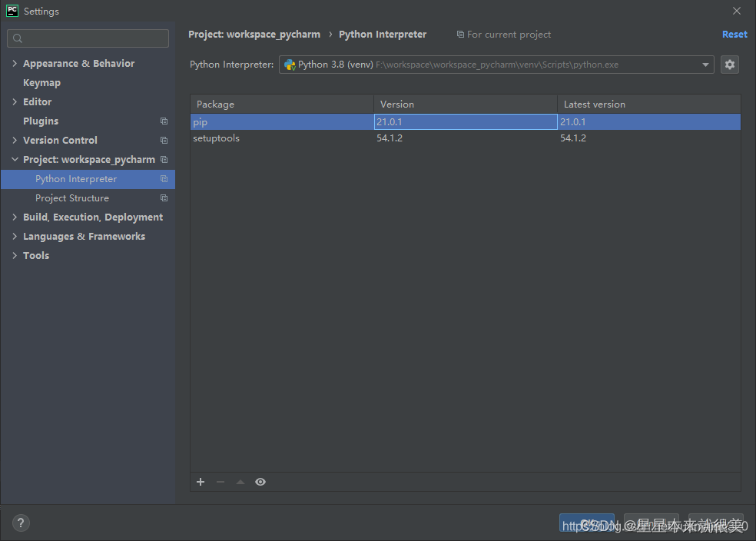Sort by Version column header
The image size is (756, 541).
(x=466, y=105)
